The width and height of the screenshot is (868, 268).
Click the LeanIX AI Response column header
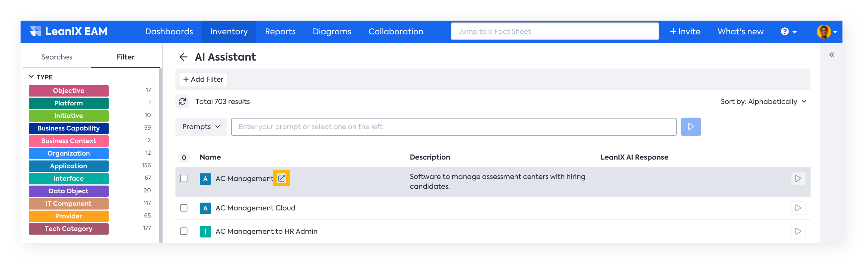[634, 157]
